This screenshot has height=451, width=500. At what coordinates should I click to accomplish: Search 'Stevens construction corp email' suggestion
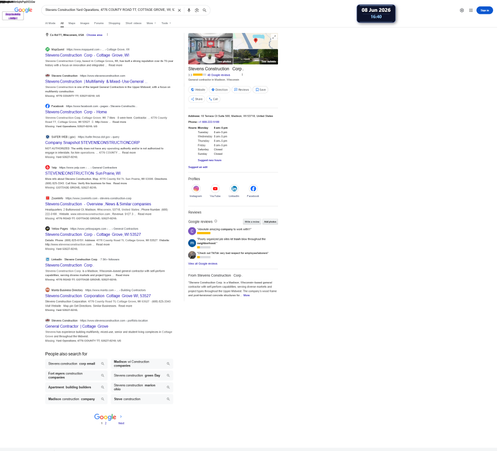coord(75,364)
